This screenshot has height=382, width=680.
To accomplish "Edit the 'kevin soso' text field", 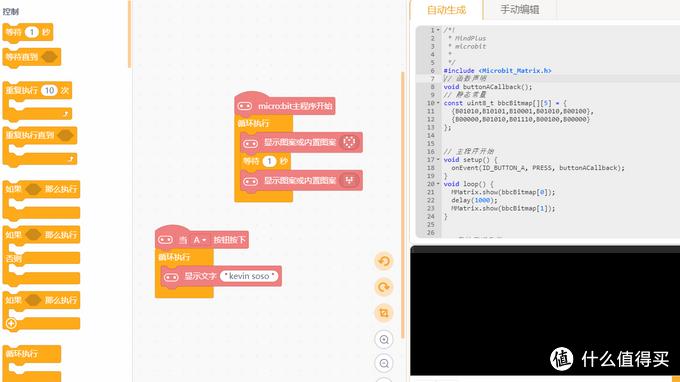I will (x=249, y=276).
